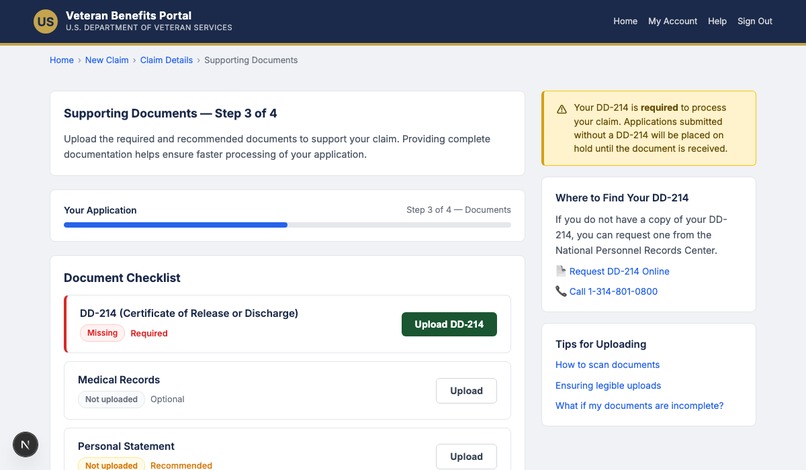
Task: Click the phone icon beside call number
Action: (561, 291)
